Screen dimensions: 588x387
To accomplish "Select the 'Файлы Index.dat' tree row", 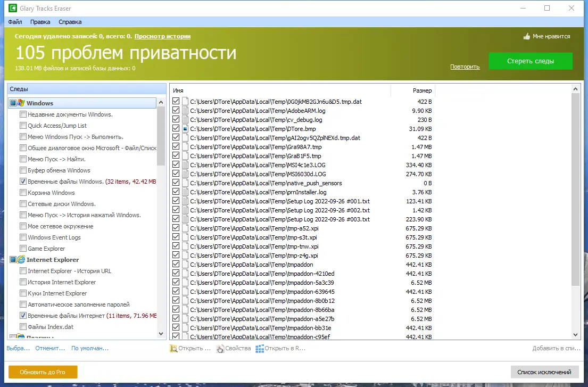I will pos(51,327).
